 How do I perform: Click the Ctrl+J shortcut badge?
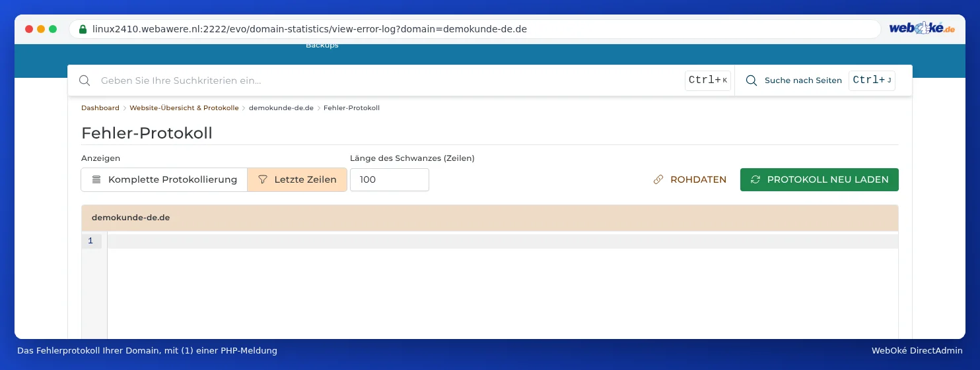point(872,80)
